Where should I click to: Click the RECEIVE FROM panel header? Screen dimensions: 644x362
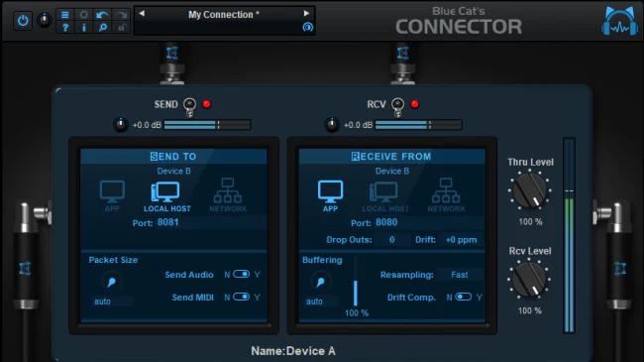[391, 157]
